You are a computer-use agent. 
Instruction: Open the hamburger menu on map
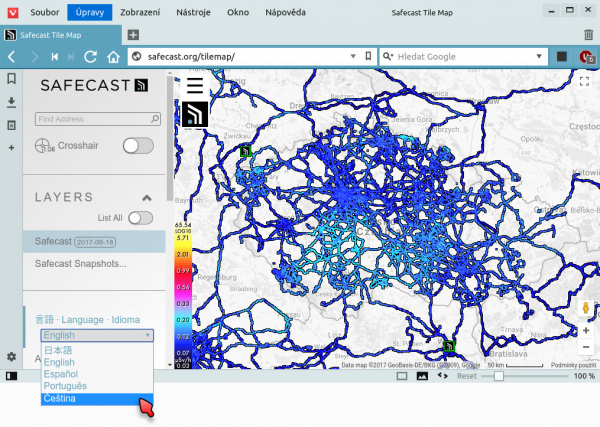pyautogui.click(x=195, y=85)
